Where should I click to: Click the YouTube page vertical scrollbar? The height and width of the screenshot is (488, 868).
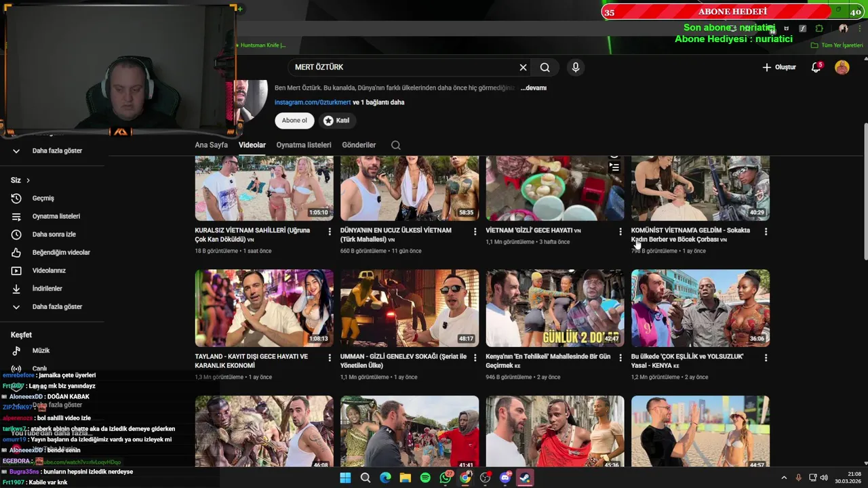pyautogui.click(x=865, y=191)
